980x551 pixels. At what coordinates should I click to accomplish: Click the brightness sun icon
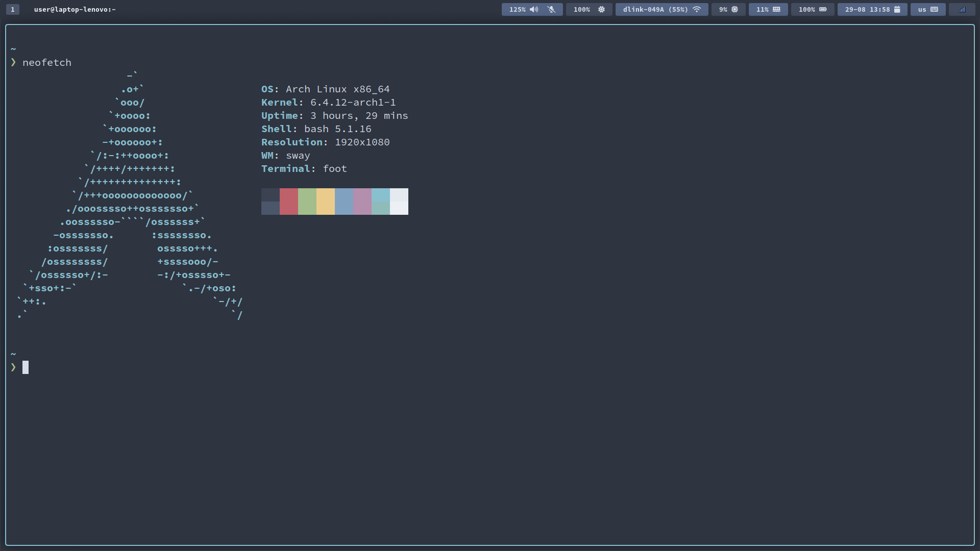click(601, 9)
